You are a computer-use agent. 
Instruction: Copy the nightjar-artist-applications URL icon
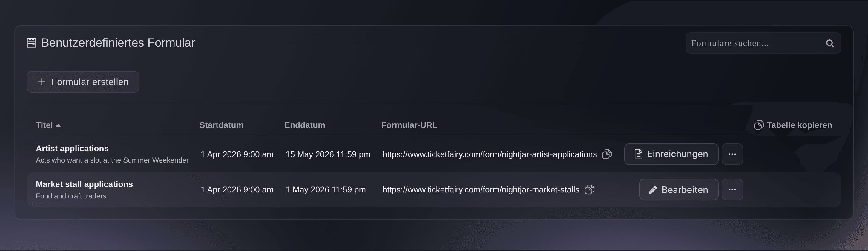pyautogui.click(x=607, y=154)
